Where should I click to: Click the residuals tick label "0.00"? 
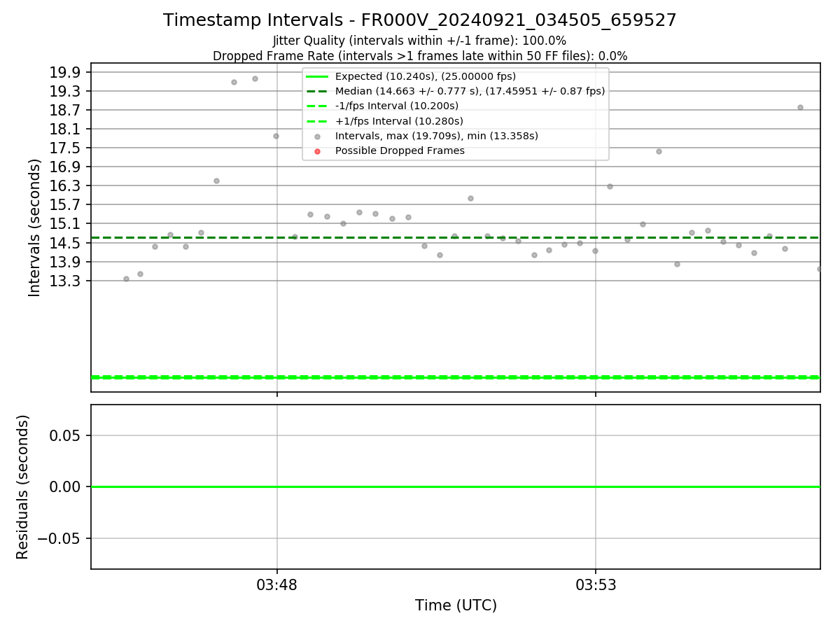65,486
